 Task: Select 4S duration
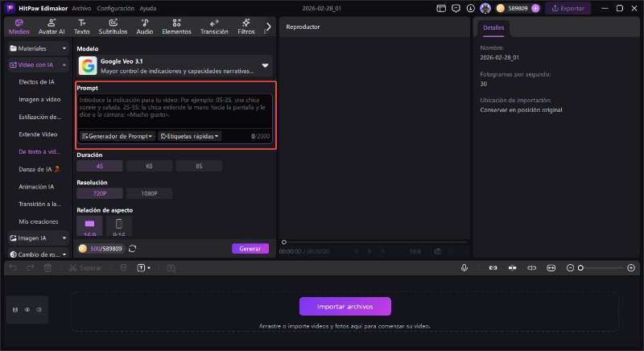point(99,166)
